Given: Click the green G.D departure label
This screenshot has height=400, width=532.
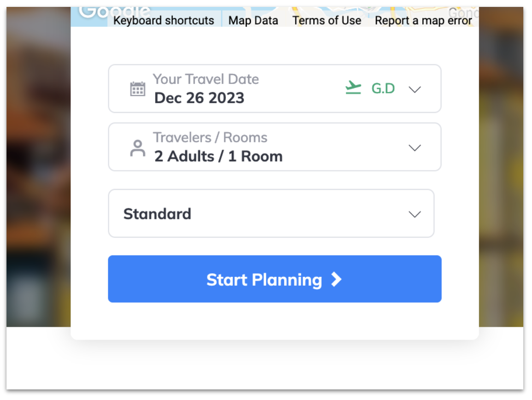Looking at the screenshot, I should pyautogui.click(x=383, y=88).
